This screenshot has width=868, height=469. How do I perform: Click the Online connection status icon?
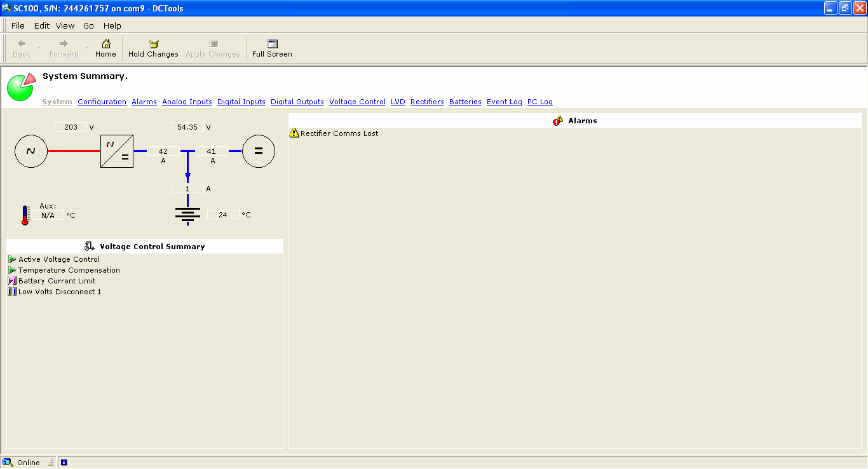click(x=8, y=463)
